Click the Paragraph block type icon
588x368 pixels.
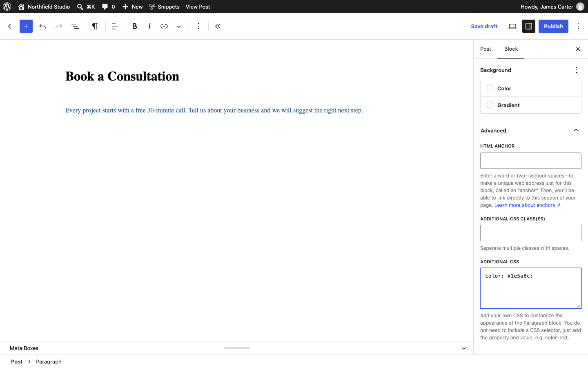point(95,26)
